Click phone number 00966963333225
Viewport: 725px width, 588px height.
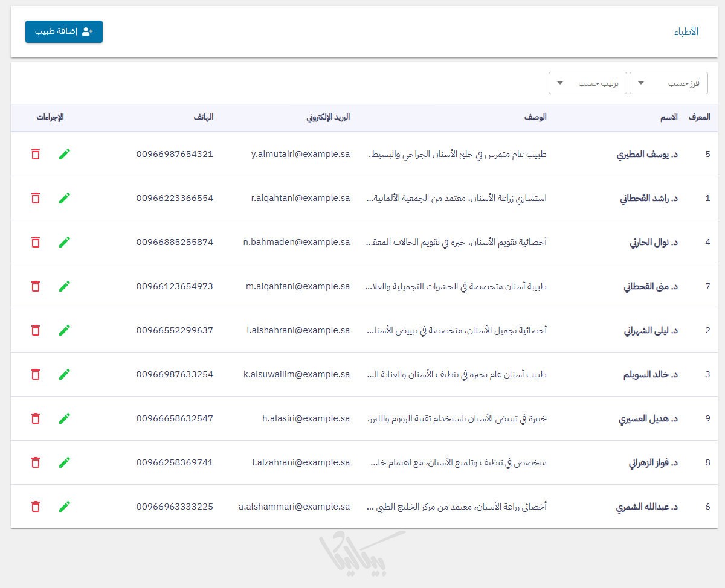click(175, 507)
